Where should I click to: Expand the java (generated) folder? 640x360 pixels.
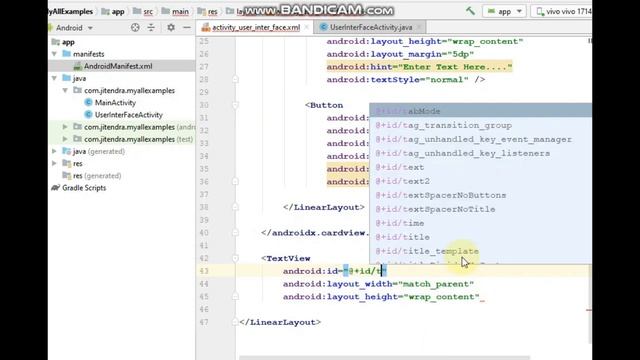[x=54, y=151]
